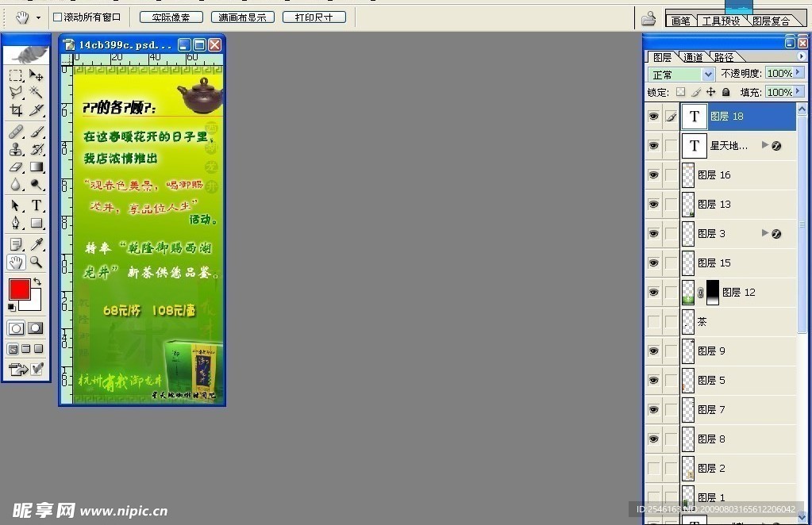Click the 图层 12 layer mask thumbnail
812x525 pixels.
coord(713,293)
